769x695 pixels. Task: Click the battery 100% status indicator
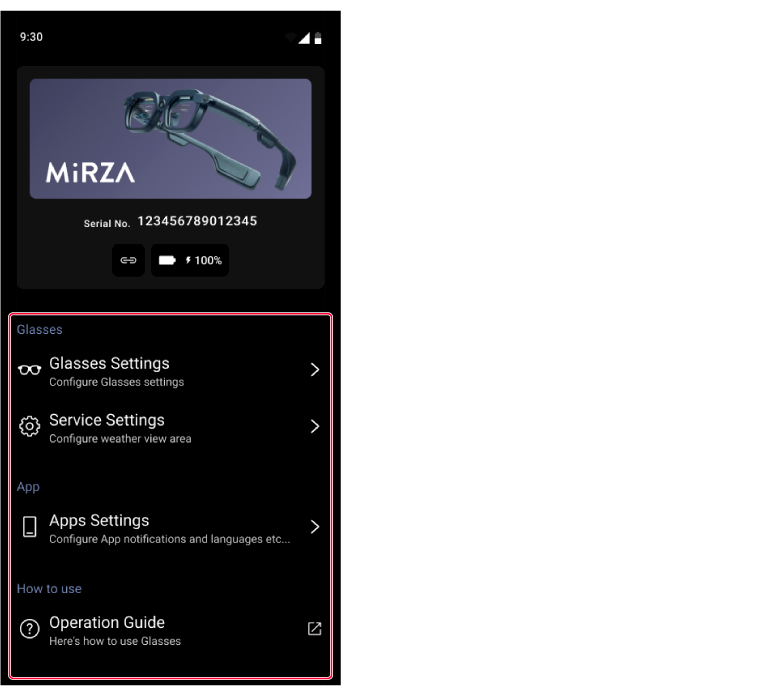(190, 260)
